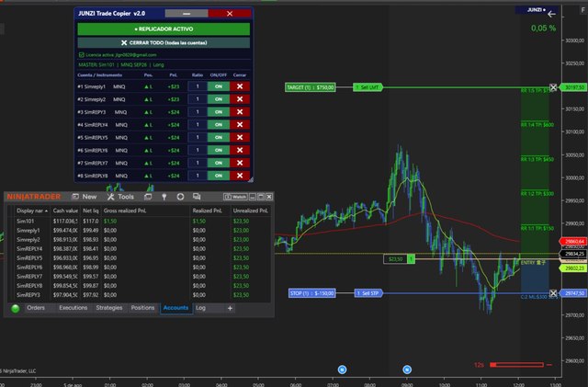588x387 pixels.
Task: Open the New menu in NinjaTrader
Action: 85,197
